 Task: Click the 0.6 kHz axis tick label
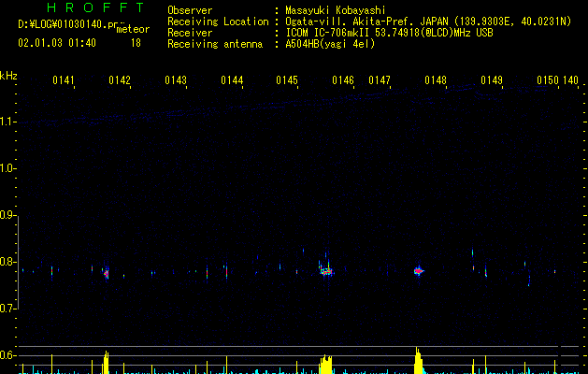8,355
